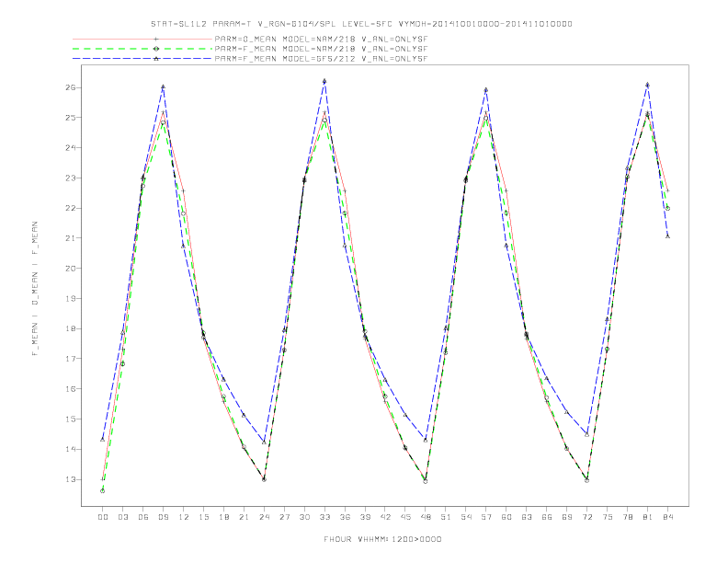The image size is (728, 563).
Task: Click y-axis tick label 25
Action: tap(71, 118)
